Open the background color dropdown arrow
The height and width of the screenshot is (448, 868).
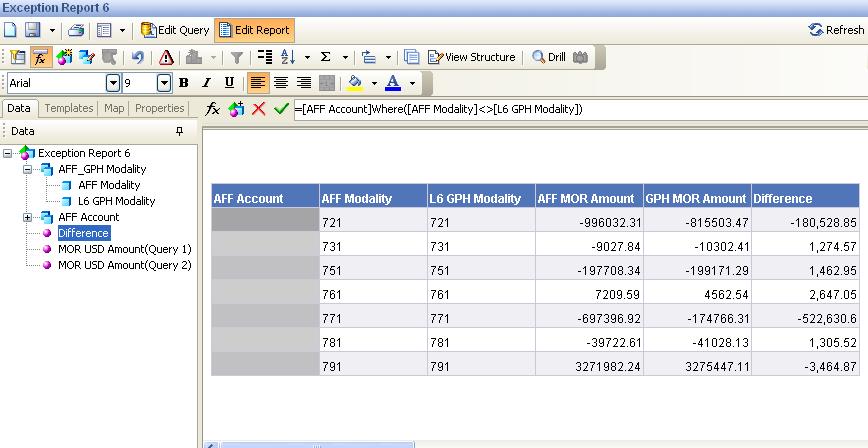pyautogui.click(x=374, y=84)
